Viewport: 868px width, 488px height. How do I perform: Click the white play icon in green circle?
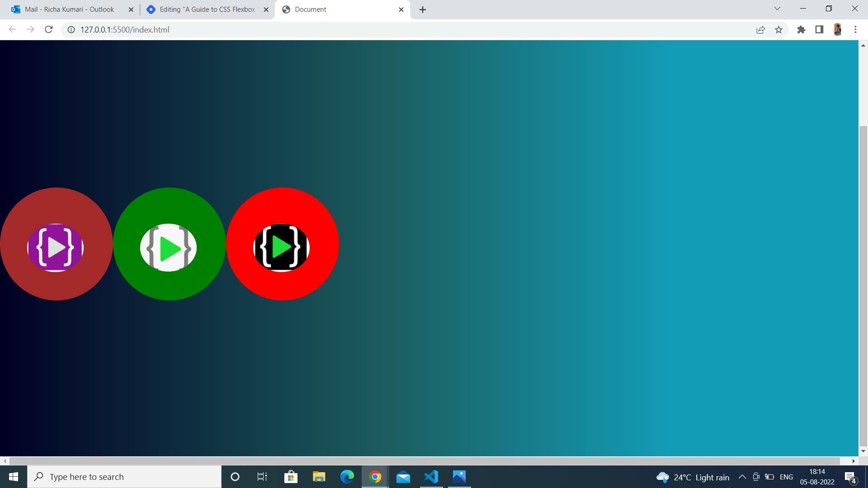tap(169, 248)
